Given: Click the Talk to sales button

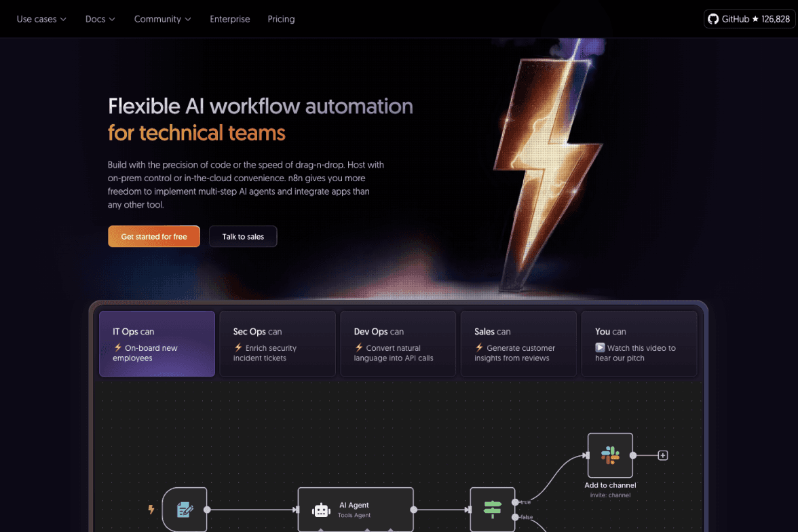Looking at the screenshot, I should (x=243, y=236).
